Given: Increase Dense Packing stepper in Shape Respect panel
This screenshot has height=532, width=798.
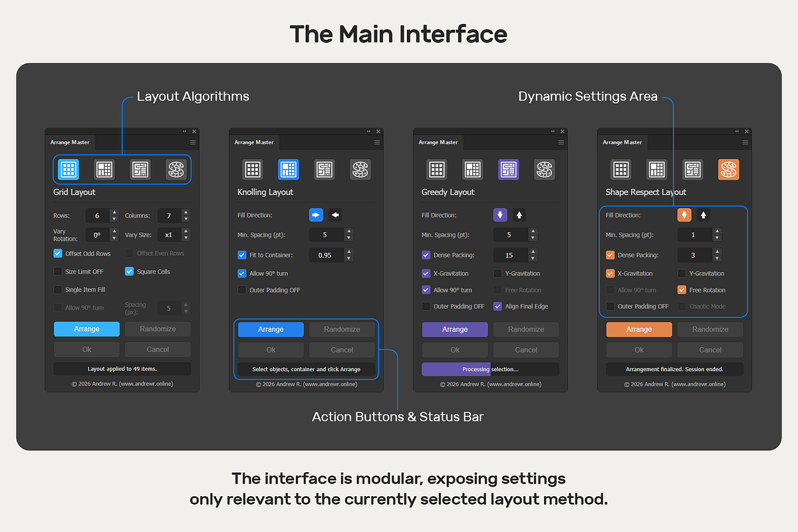Looking at the screenshot, I should [x=716, y=251].
